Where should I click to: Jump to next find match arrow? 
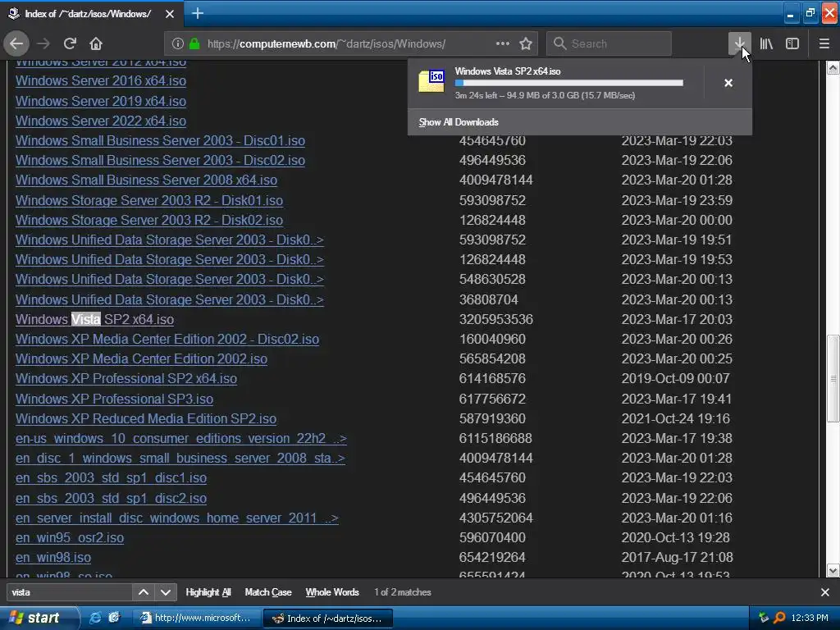click(166, 592)
